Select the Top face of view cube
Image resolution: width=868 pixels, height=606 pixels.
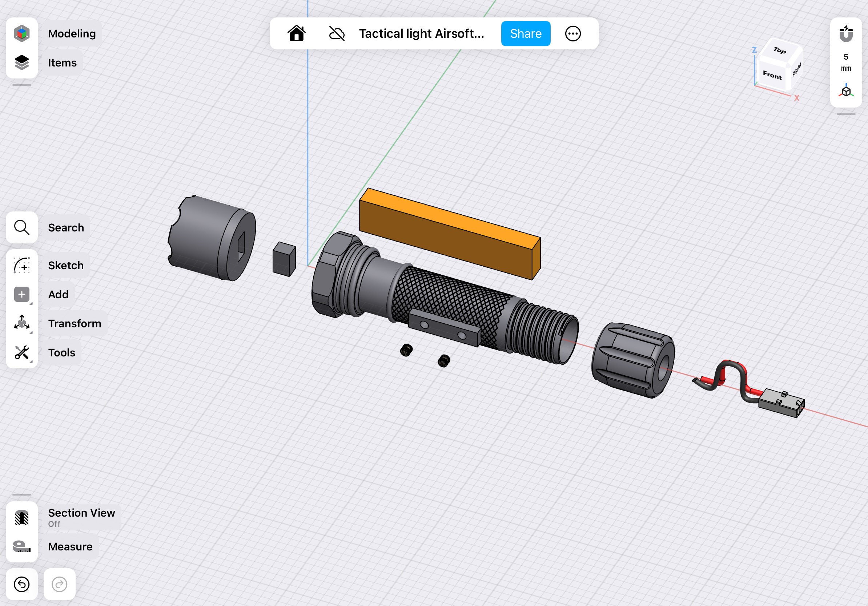tap(780, 50)
